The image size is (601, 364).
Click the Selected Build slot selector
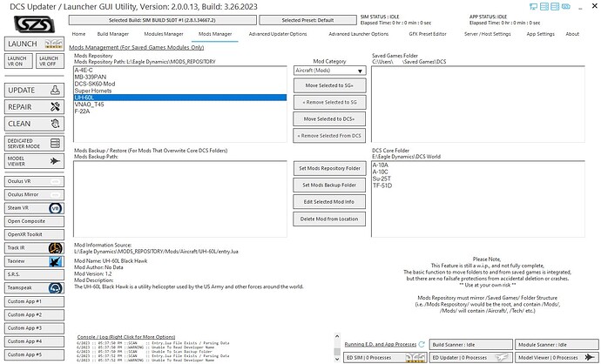coord(163,20)
